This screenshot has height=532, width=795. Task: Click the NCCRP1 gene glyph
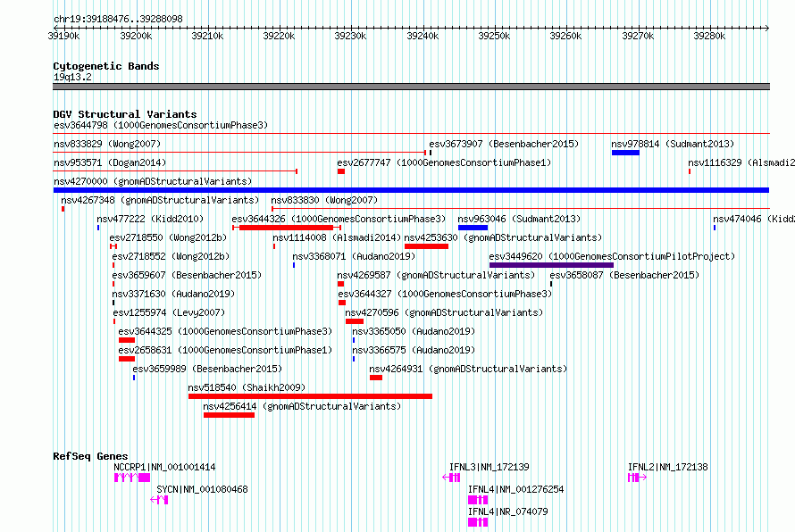132,478
